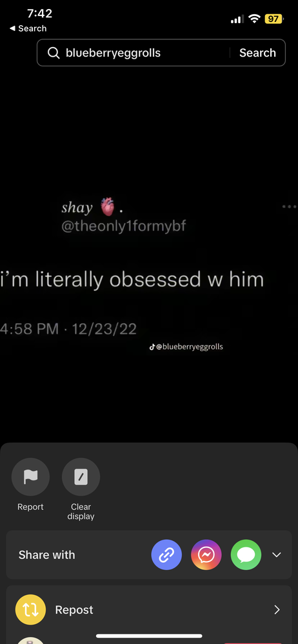This screenshot has width=298, height=644.
Task: Share via the Messenger icon
Action: (x=206, y=555)
